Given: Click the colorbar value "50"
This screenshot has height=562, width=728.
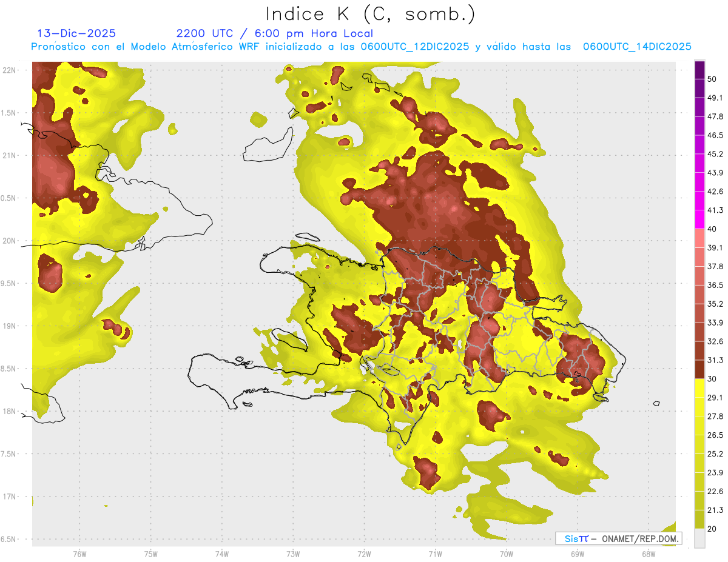Looking at the screenshot, I should click(713, 79).
